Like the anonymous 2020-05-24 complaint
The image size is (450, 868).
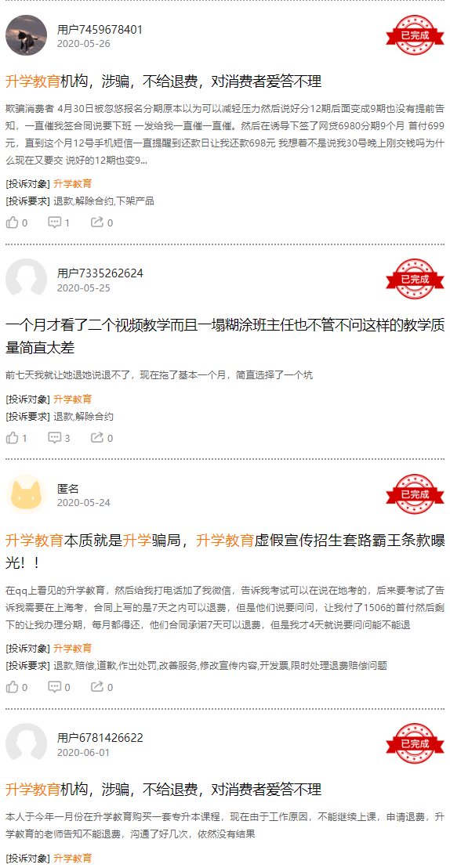click(x=16, y=687)
